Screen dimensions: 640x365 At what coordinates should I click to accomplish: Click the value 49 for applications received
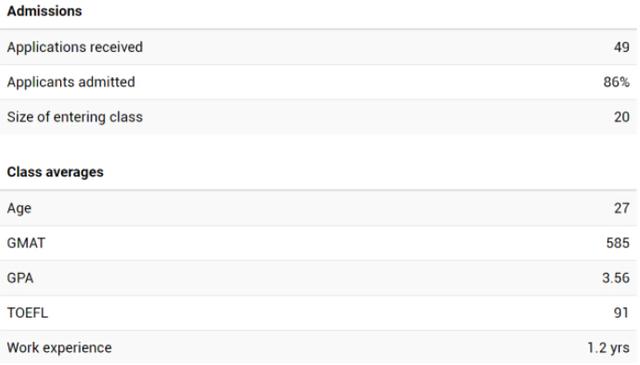pos(622,47)
